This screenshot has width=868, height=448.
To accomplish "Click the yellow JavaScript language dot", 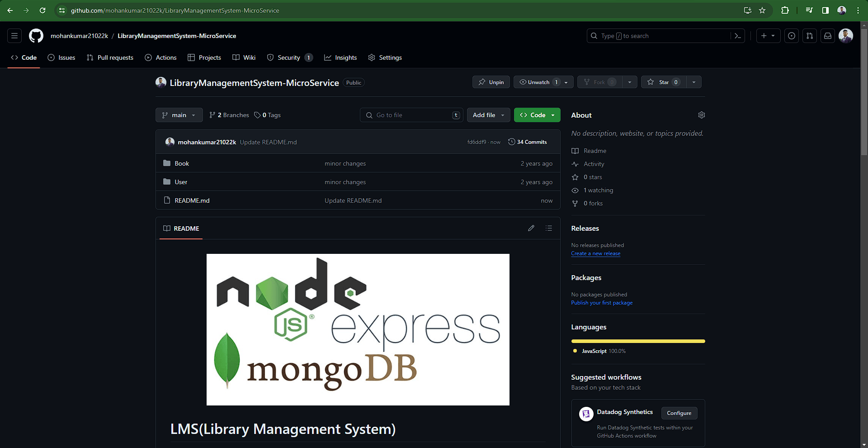I will point(575,351).
